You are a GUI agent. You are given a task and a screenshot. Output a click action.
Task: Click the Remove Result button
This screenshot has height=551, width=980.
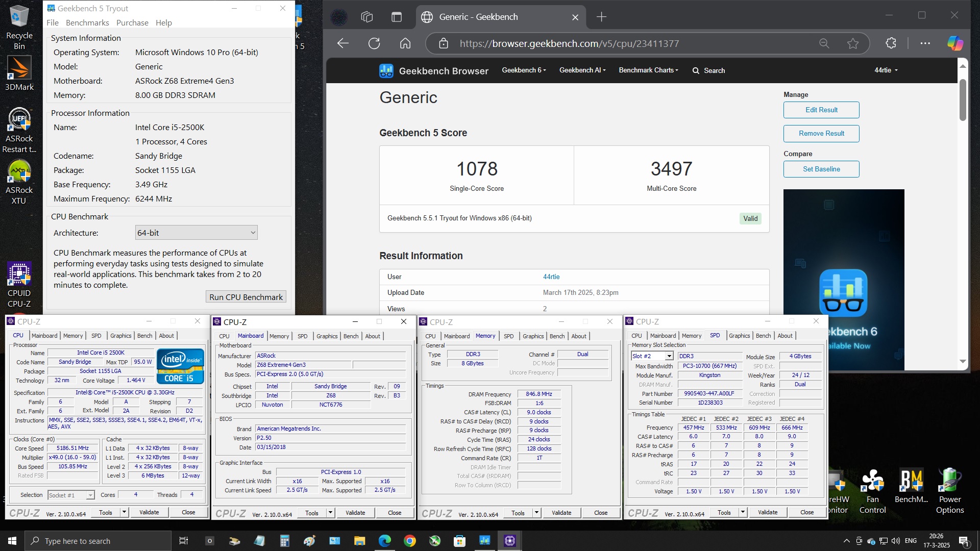tap(821, 133)
